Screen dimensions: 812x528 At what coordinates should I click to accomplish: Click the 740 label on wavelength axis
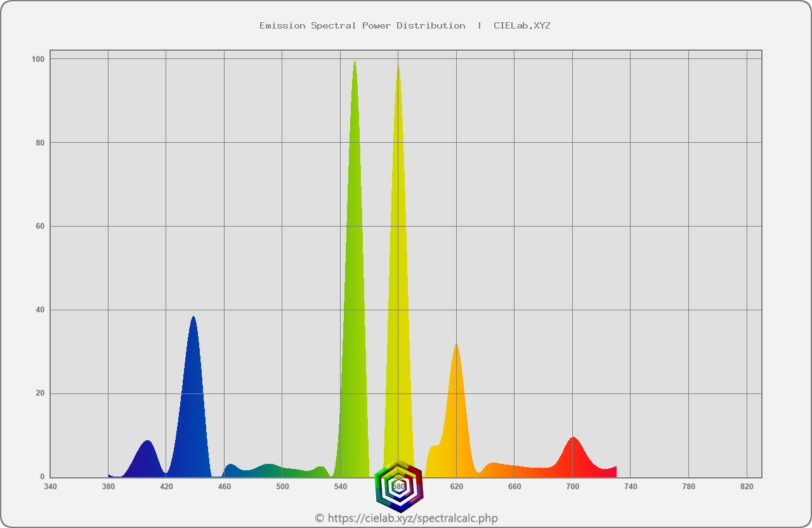click(631, 487)
